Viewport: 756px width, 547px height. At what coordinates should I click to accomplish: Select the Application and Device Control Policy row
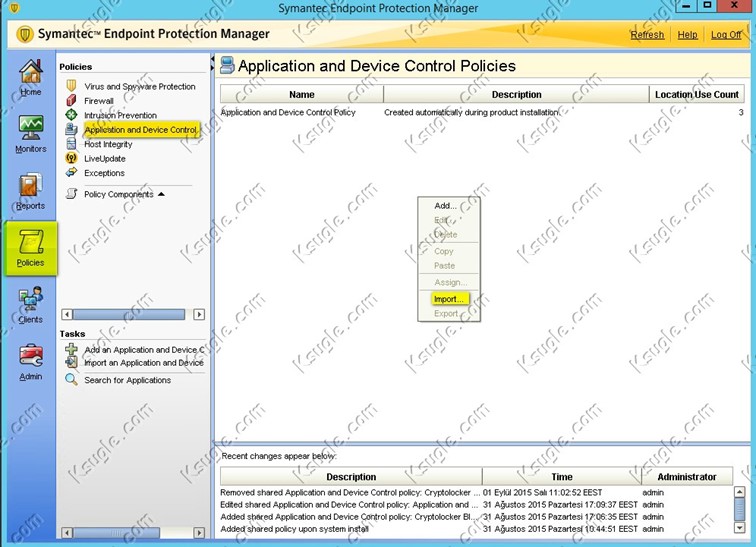(482, 112)
